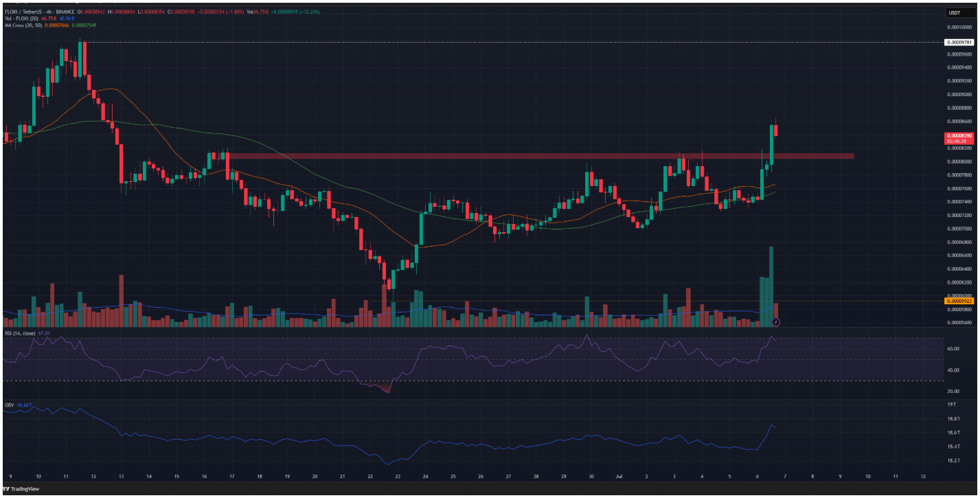Click the orange 0.00005923 price label
Viewport: 980px width, 498px height.
959,301
